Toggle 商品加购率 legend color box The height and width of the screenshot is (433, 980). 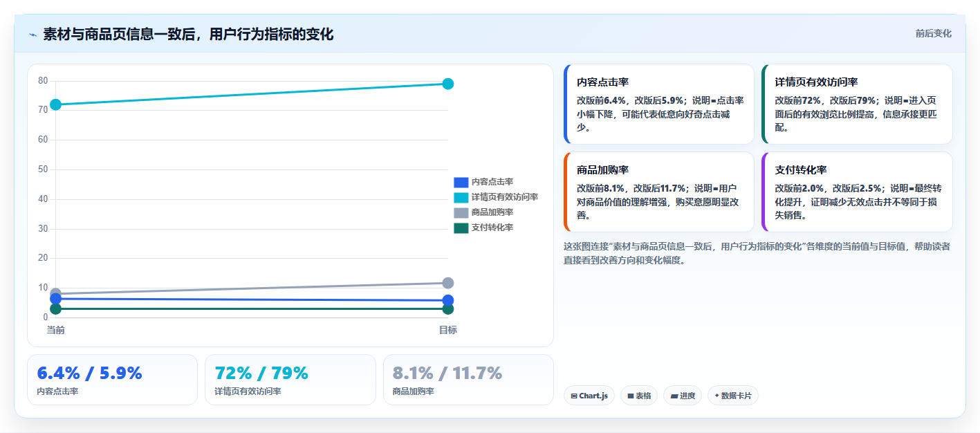click(461, 212)
